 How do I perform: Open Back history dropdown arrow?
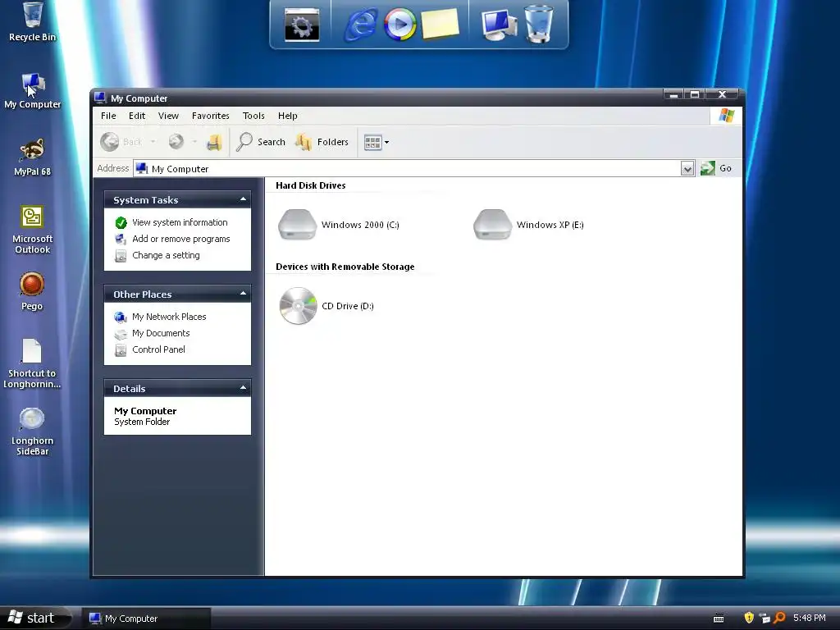pos(153,142)
